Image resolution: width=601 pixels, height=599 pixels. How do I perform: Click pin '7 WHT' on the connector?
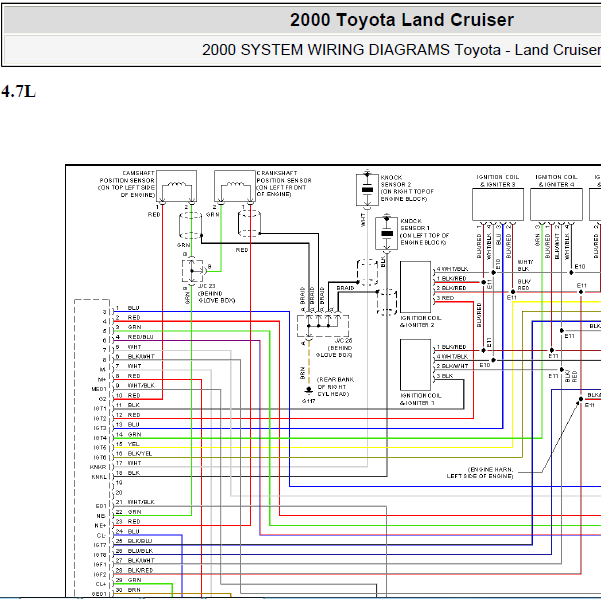[128, 366]
